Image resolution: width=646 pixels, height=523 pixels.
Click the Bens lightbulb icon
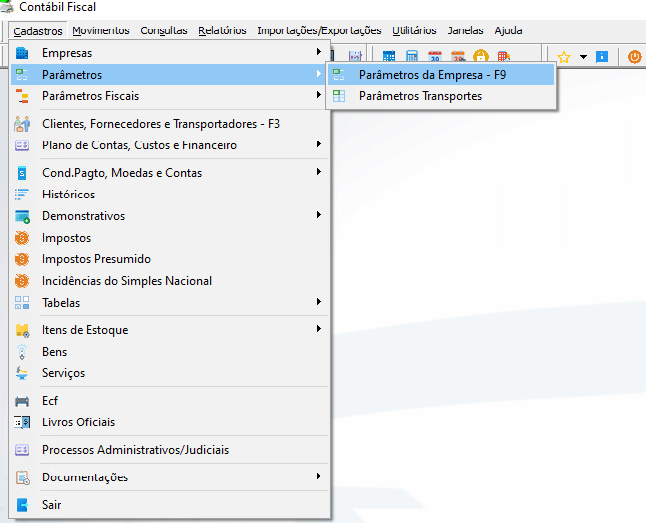22,352
